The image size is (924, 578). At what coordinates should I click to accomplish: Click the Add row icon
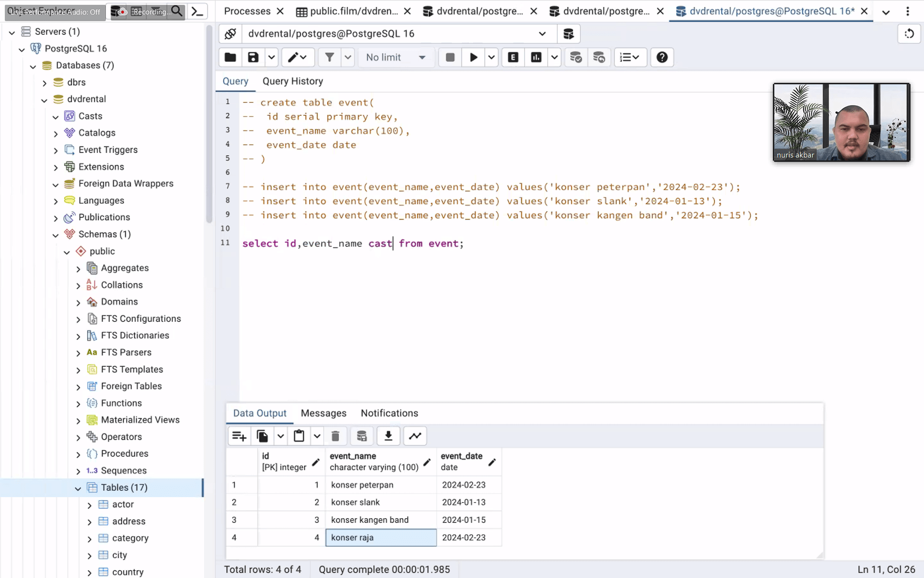pyautogui.click(x=239, y=436)
